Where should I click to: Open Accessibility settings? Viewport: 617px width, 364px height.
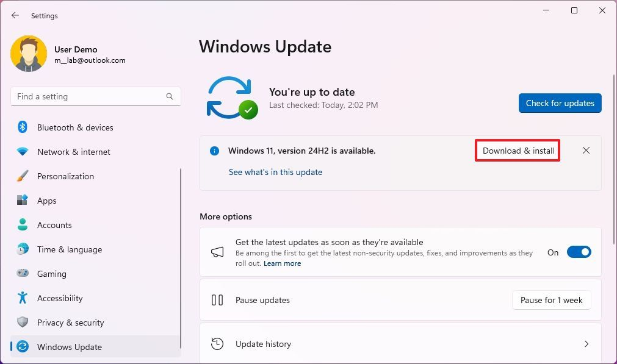(x=95, y=298)
